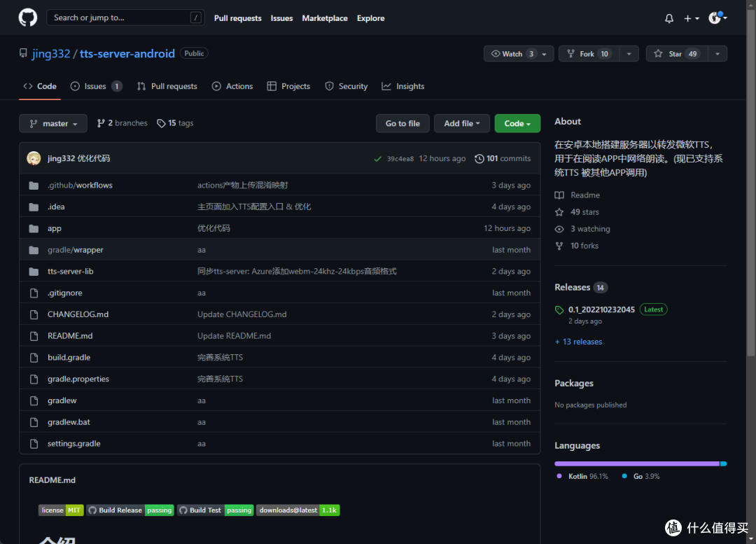Focus the Search or jump to field

[119, 18]
